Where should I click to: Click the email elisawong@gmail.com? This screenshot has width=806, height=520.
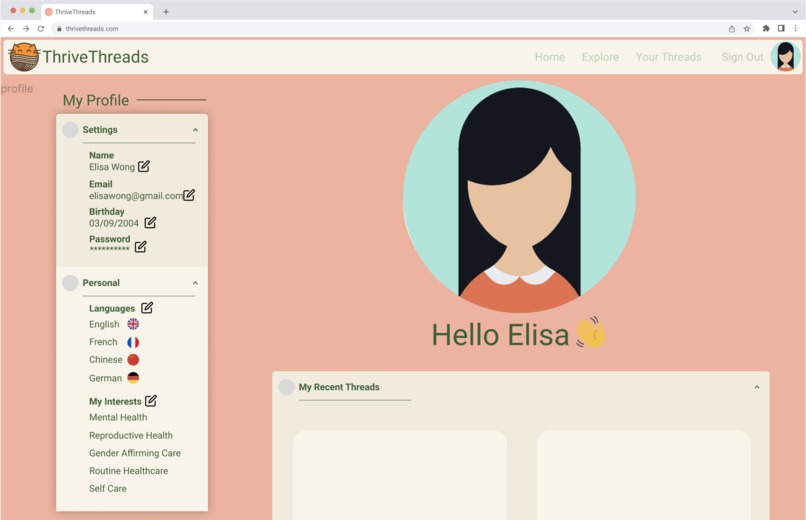tap(136, 196)
